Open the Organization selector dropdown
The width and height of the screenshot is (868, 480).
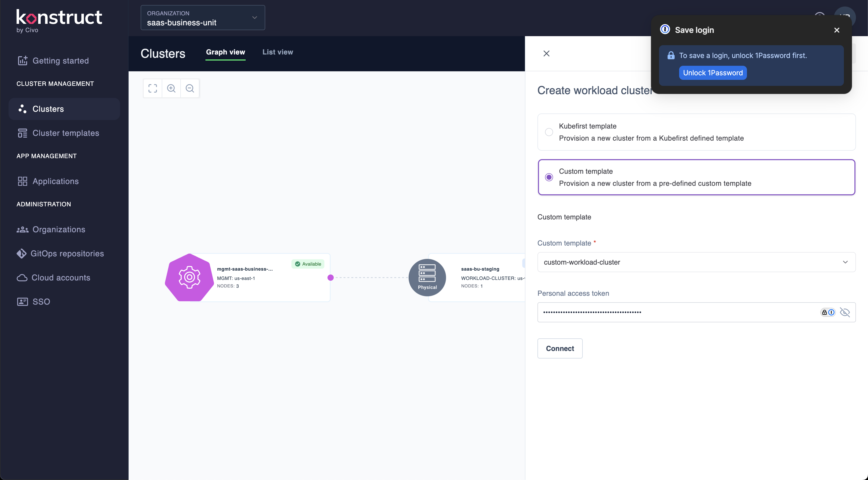pyautogui.click(x=254, y=18)
